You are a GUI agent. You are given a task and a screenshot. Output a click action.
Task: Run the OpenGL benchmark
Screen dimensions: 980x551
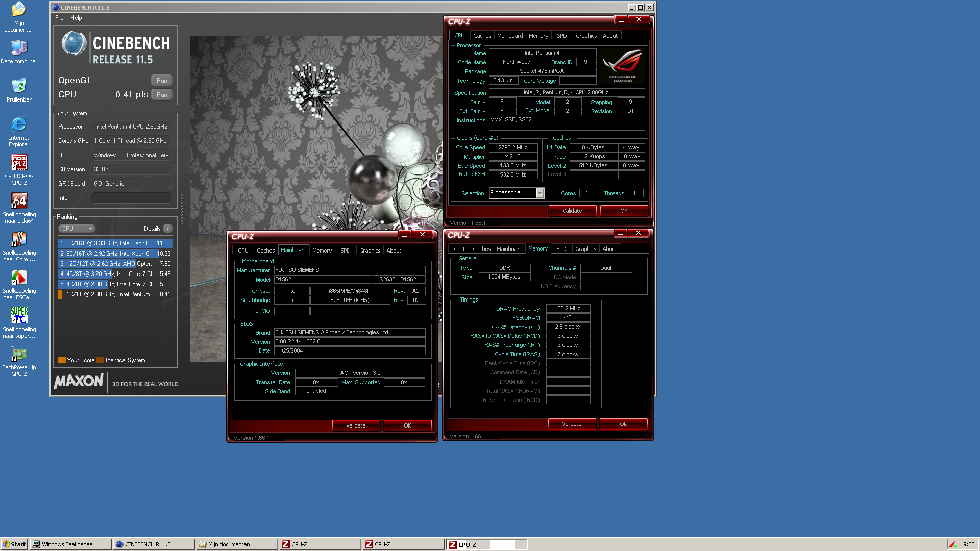162,81
